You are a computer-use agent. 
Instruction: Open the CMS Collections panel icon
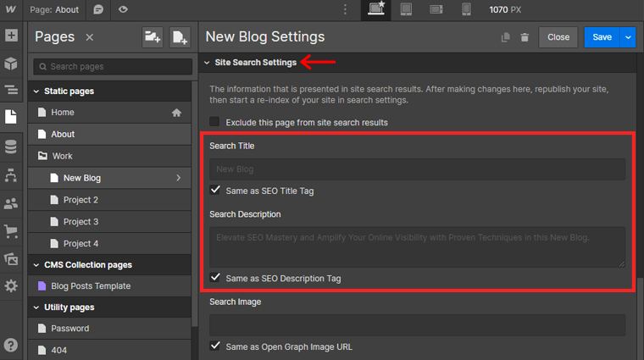click(11, 147)
